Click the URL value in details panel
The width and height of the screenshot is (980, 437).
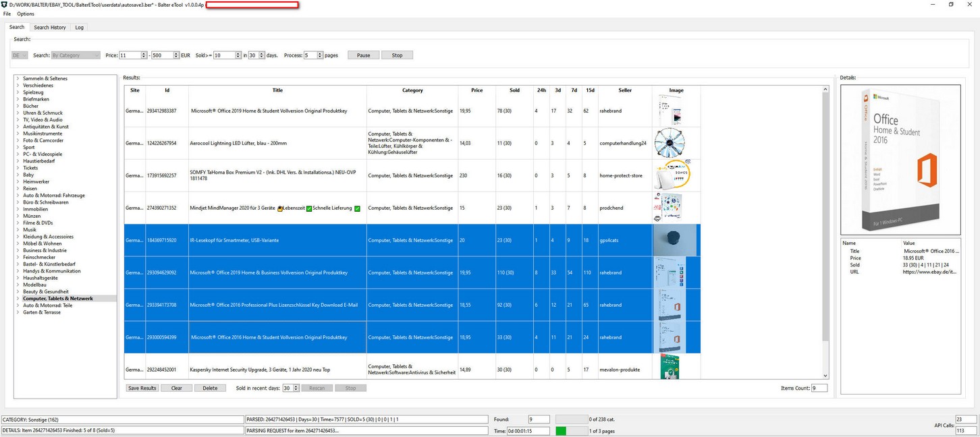(x=929, y=272)
